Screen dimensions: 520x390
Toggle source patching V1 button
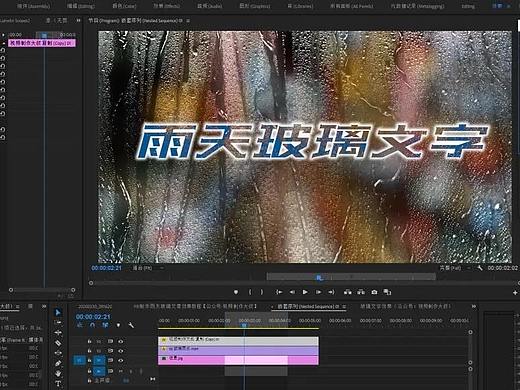[x=79, y=360]
